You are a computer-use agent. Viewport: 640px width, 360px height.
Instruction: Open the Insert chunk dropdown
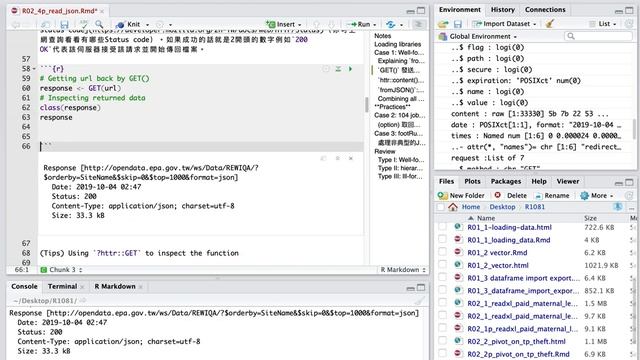[284, 24]
